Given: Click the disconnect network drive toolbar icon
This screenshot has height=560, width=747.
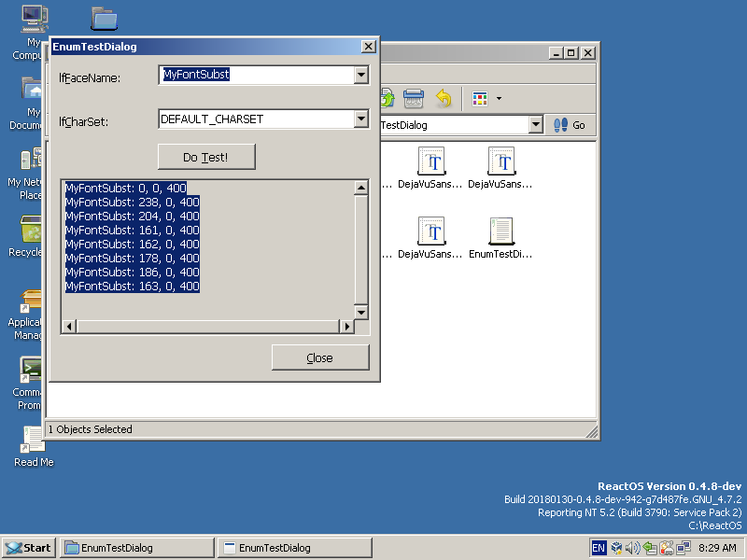Looking at the screenshot, I should tap(415, 98).
